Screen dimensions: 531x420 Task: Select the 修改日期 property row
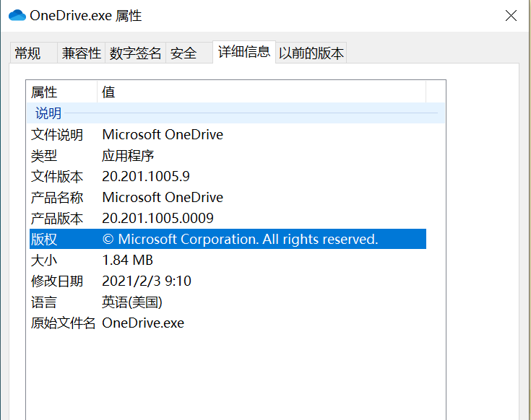point(228,281)
